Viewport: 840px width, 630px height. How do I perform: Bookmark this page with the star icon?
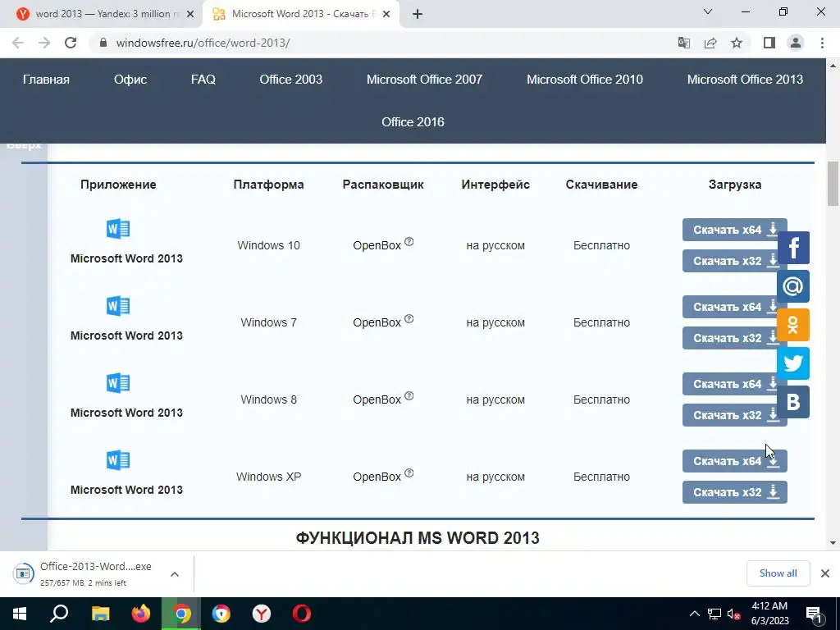[x=737, y=43]
